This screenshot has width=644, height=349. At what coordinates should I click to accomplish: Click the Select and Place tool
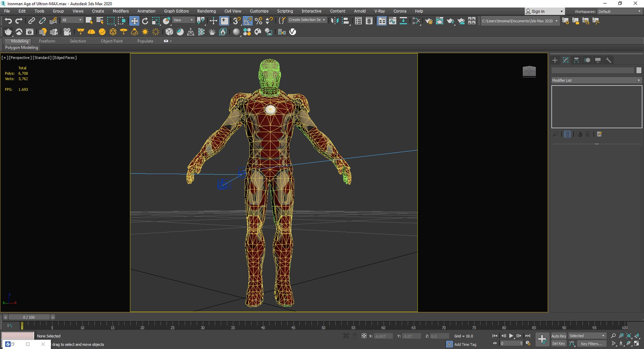point(167,21)
